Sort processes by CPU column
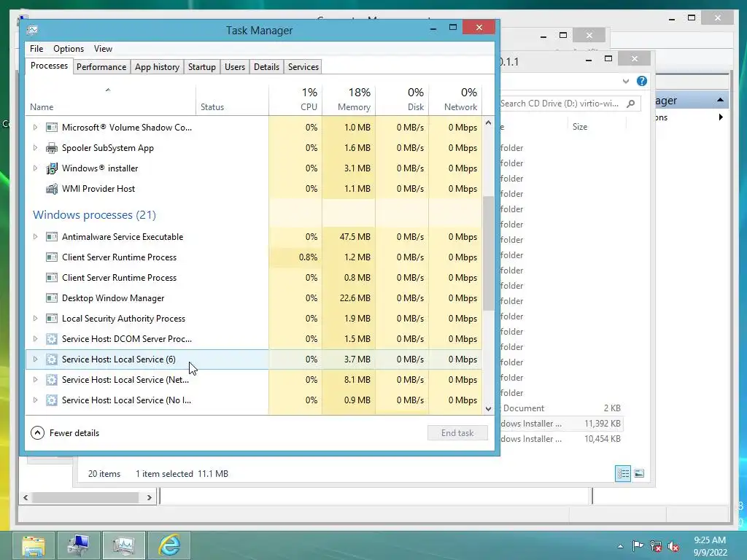 tap(296, 99)
